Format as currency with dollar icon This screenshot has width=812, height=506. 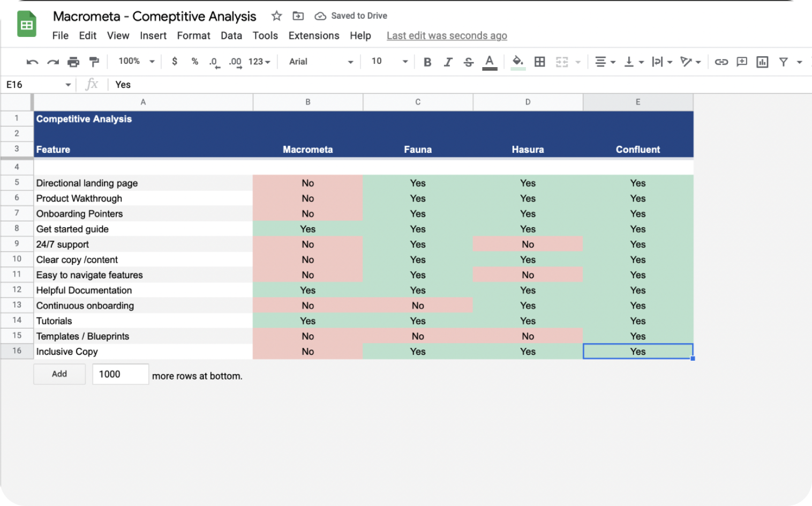coord(175,62)
